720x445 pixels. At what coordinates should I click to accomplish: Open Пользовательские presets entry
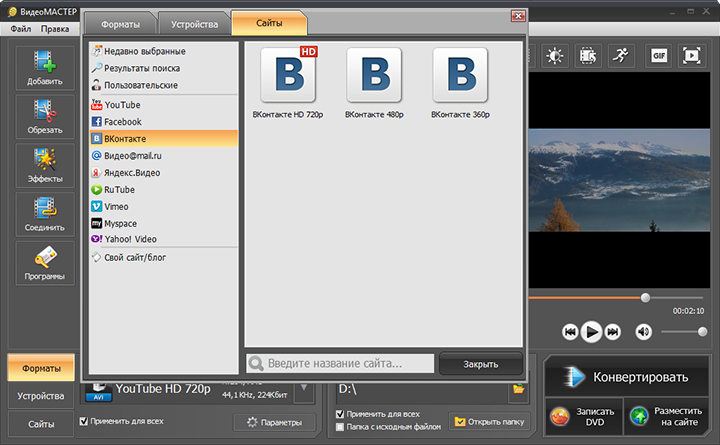tap(163, 85)
